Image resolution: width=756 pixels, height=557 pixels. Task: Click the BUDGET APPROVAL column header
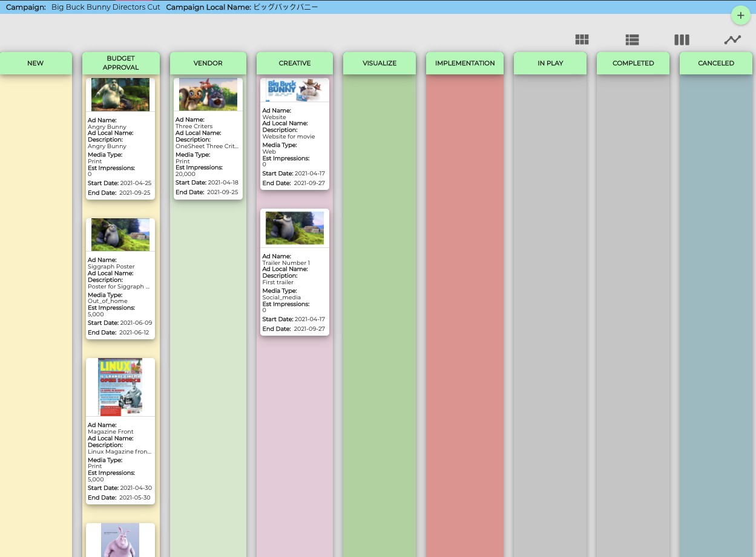click(x=121, y=63)
